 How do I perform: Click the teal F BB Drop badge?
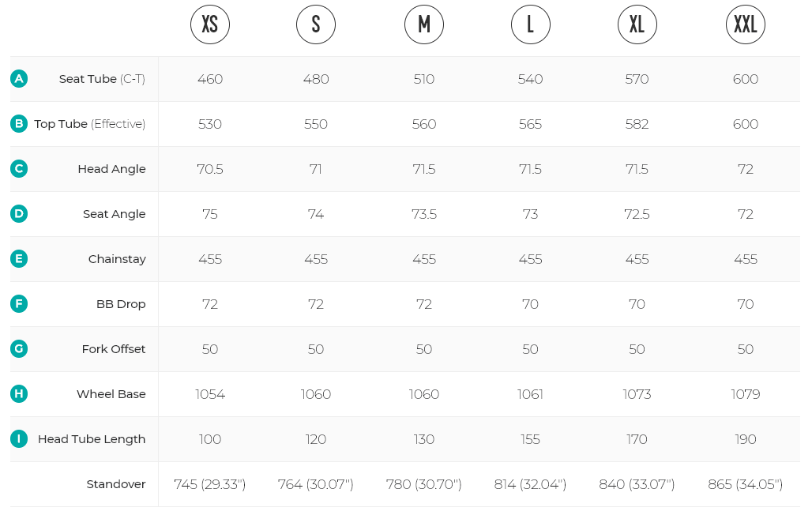(19, 304)
